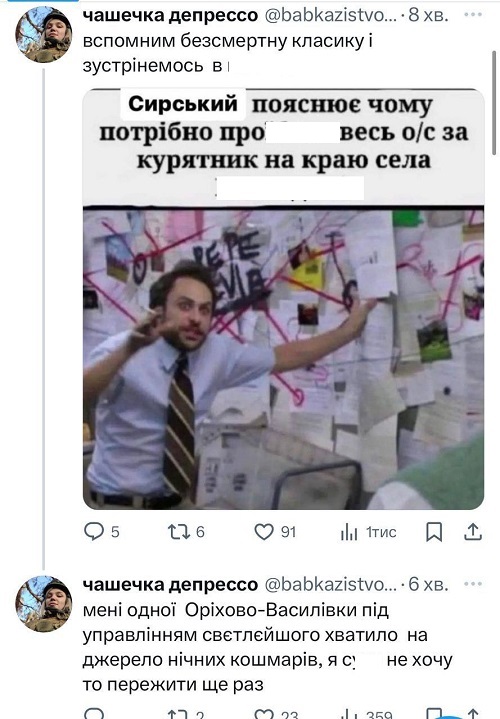This screenshot has height=719, width=500.
Task: Open second tweet text about Оріхово-Василівки
Action: (x=267, y=647)
